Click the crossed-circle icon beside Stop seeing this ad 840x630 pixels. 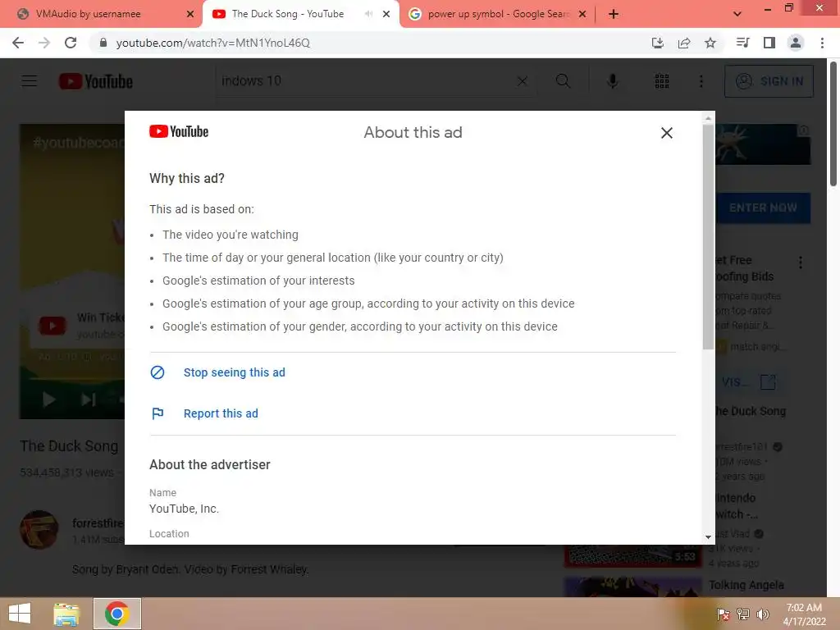tap(157, 372)
